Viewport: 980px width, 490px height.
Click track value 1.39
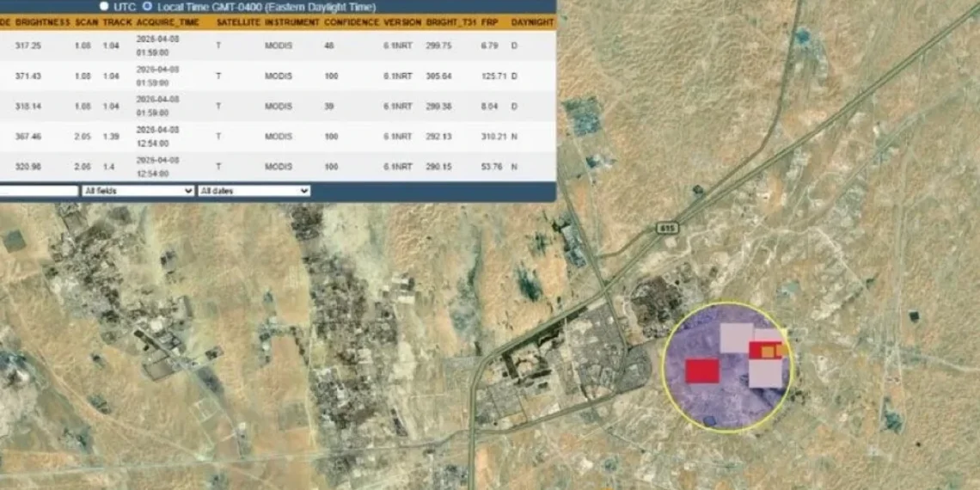pyautogui.click(x=111, y=136)
